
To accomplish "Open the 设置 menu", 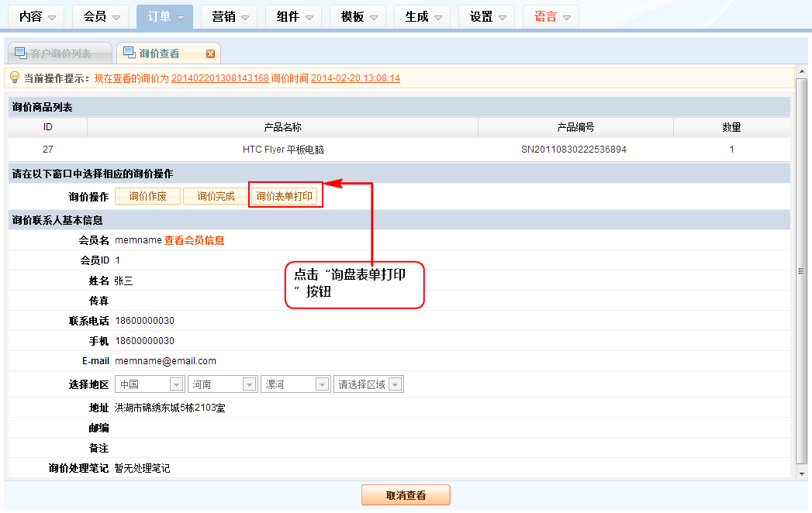I will coord(489,17).
